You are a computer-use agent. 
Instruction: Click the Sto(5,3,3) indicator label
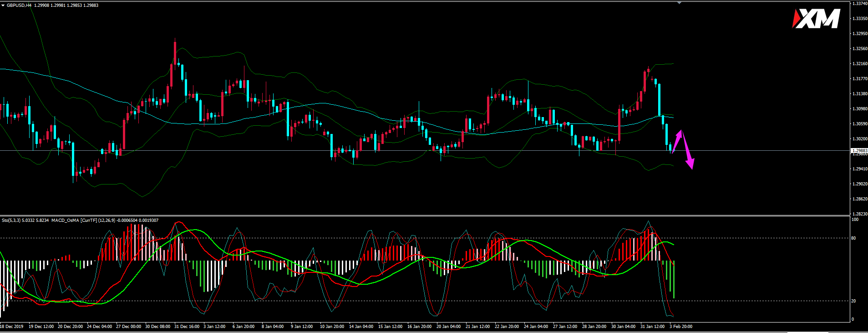pyautogui.click(x=11, y=220)
